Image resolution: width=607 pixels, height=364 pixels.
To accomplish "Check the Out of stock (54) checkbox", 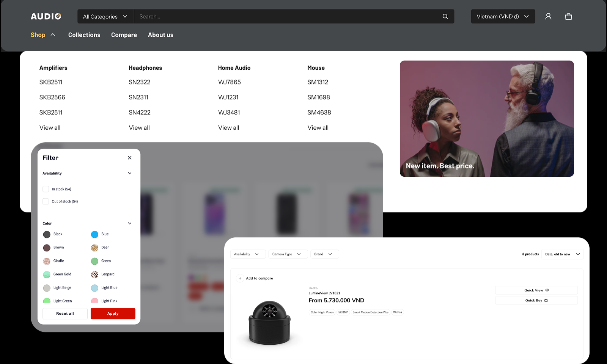I will click(46, 201).
